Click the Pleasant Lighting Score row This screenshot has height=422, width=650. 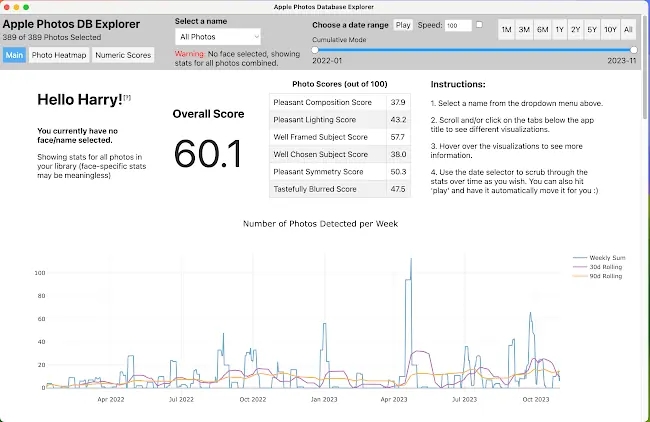click(340, 120)
